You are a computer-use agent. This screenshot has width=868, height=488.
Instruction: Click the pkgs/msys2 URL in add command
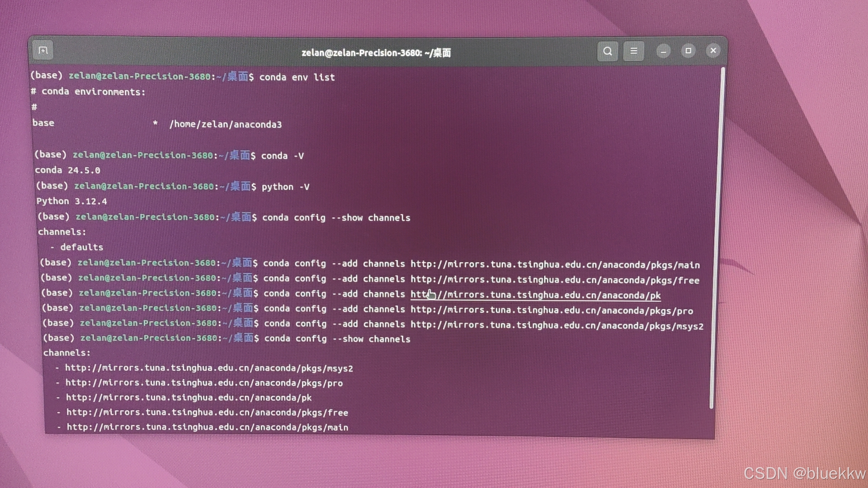[557, 325]
